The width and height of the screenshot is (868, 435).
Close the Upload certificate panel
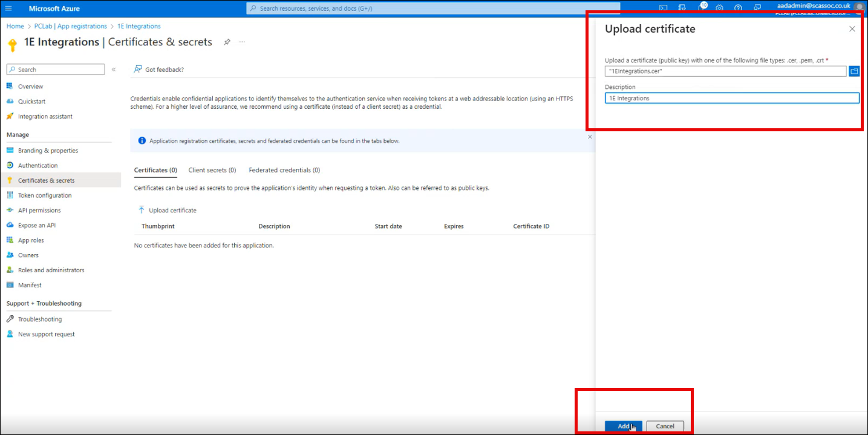point(852,29)
